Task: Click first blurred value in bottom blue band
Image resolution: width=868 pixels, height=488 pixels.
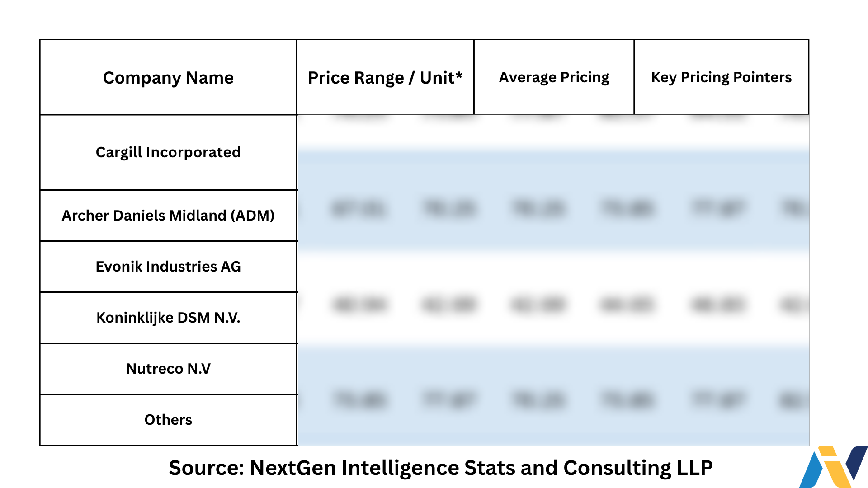Action: click(359, 400)
